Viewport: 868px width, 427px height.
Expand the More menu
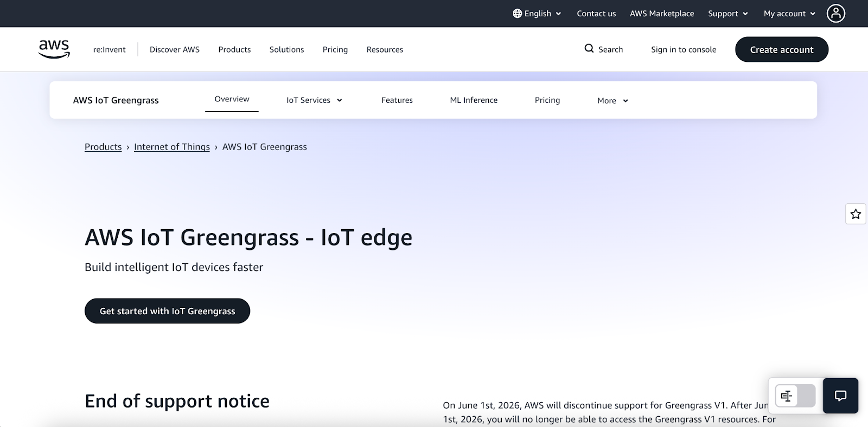612,101
